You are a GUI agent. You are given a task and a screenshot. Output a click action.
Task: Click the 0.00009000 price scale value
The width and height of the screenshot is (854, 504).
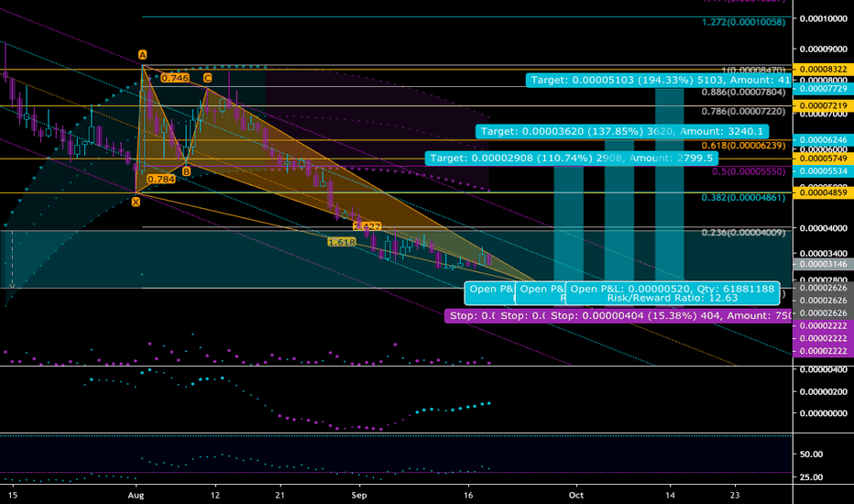point(824,49)
